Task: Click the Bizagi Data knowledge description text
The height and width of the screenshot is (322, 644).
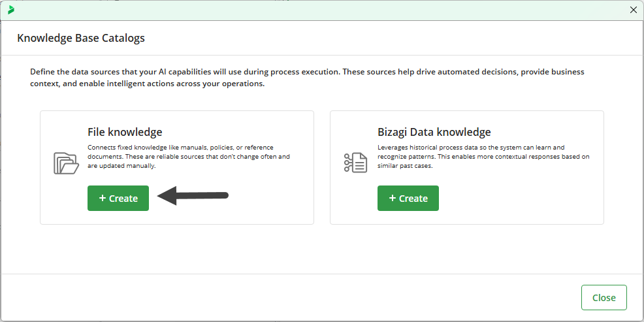Action: click(483, 157)
